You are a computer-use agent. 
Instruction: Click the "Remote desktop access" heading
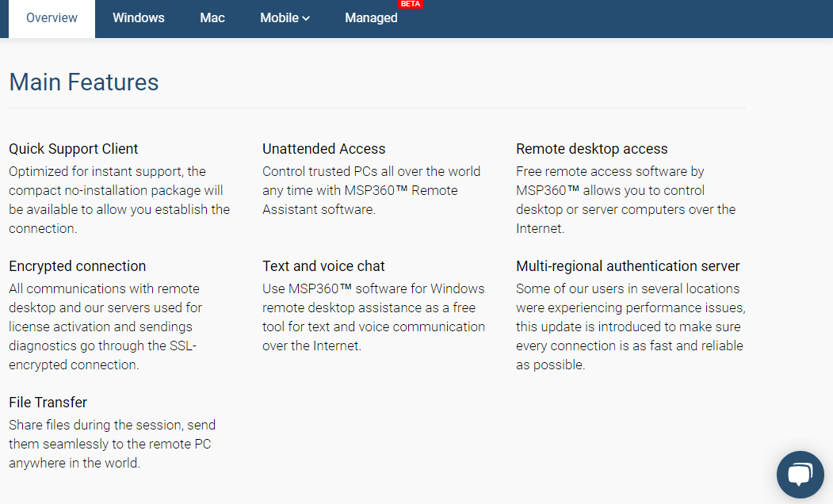(x=592, y=148)
